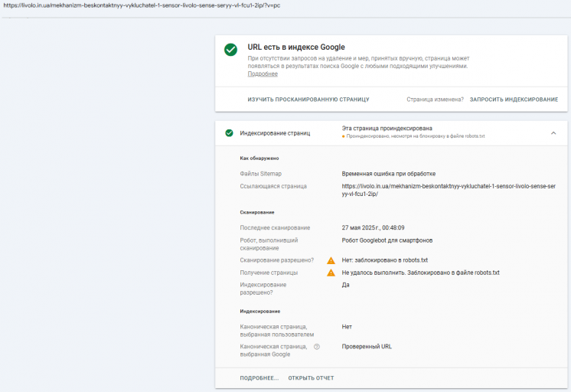This screenshot has height=392, width=571.
Task: Click 'Получение страницы' label
Action: click(269, 273)
